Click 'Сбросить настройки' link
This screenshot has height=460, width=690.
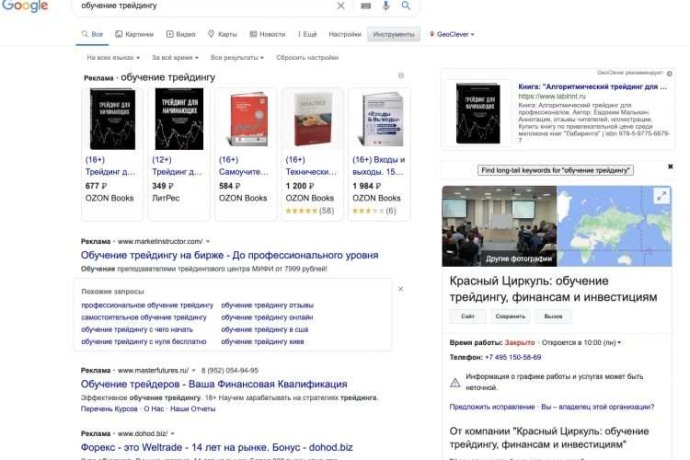point(307,58)
